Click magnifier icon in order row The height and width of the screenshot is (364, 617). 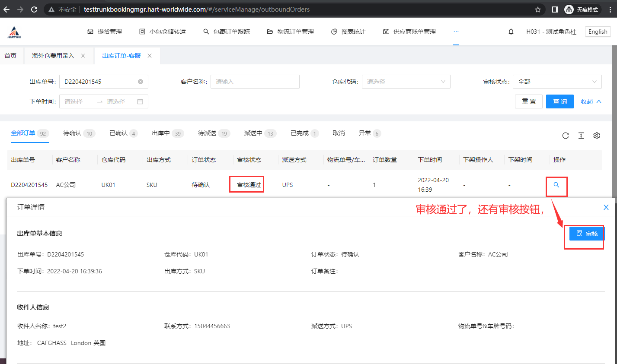click(556, 185)
